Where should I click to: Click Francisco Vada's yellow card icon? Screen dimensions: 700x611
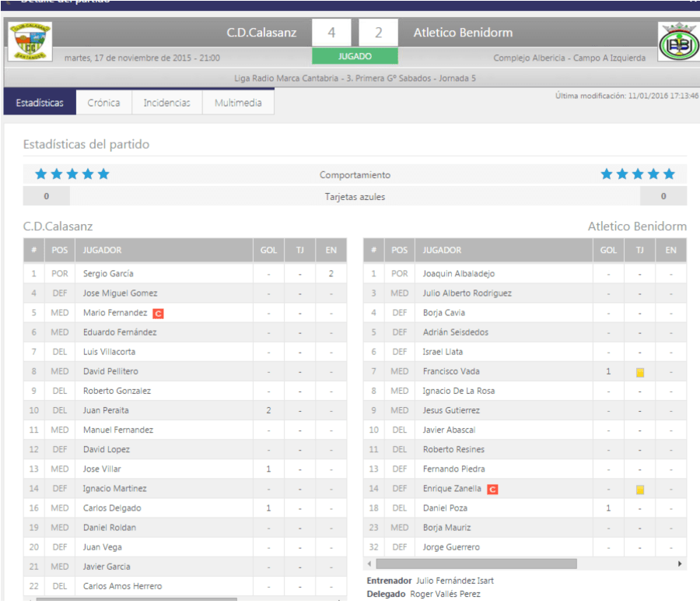pyautogui.click(x=639, y=373)
